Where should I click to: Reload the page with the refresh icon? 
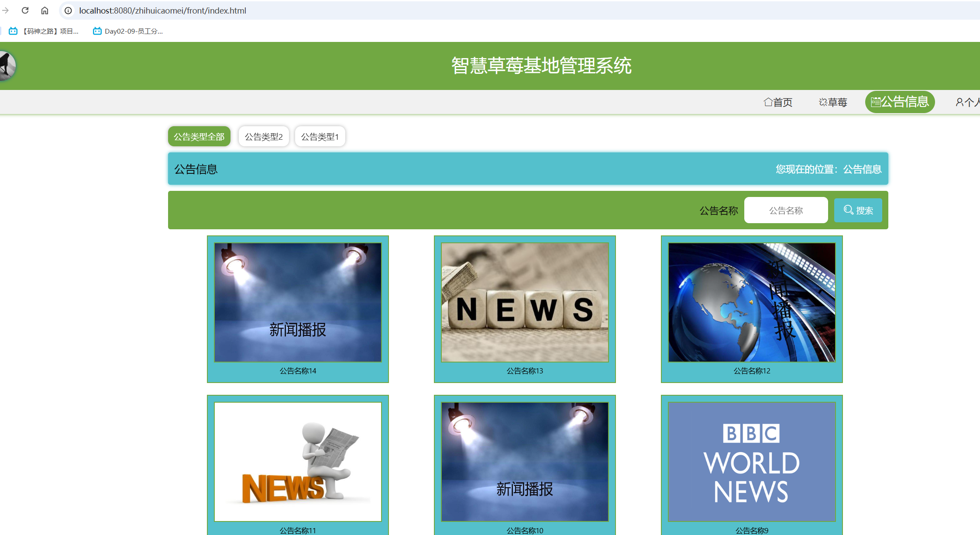click(x=25, y=10)
